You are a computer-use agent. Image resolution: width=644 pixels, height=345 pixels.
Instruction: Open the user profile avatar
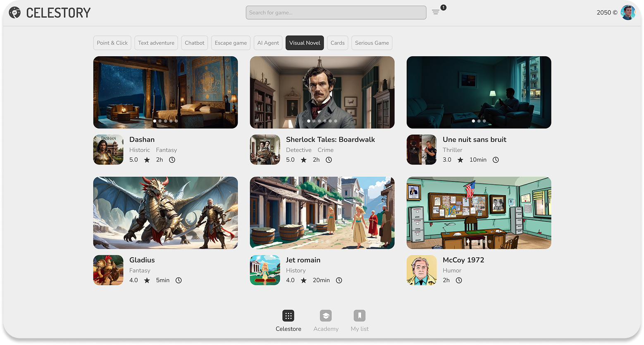(628, 12)
